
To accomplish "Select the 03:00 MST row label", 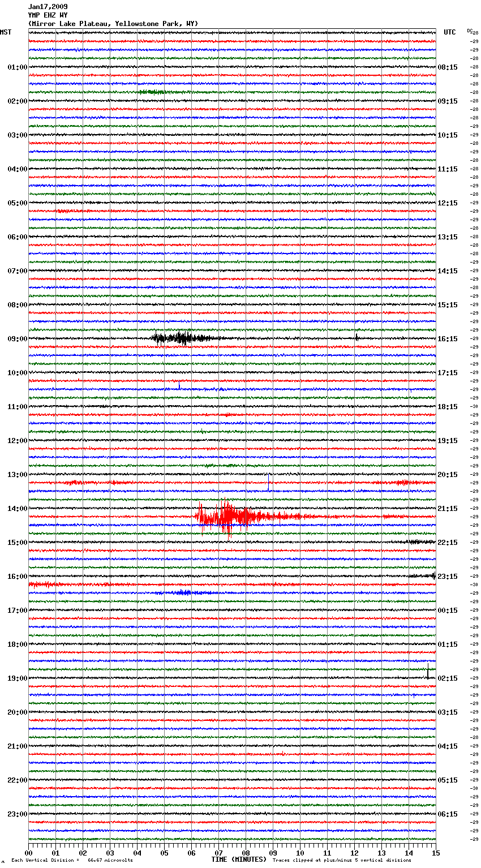I will [17, 135].
